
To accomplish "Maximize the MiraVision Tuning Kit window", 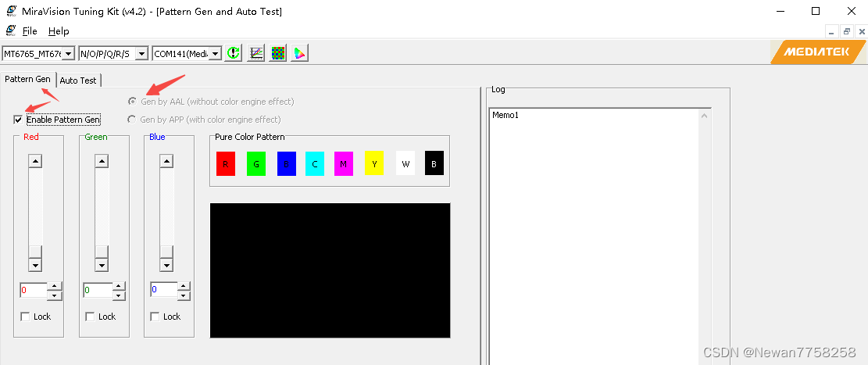I will [x=816, y=10].
